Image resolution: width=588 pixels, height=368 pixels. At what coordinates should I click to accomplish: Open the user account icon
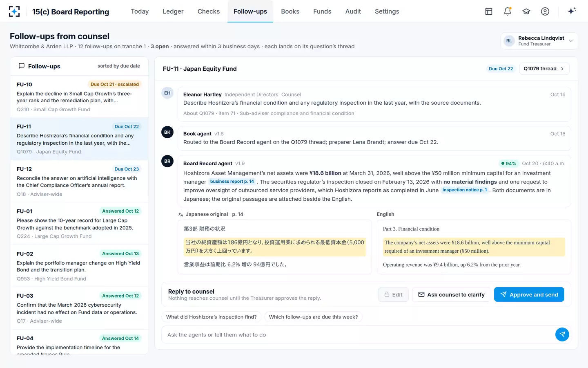[545, 11]
